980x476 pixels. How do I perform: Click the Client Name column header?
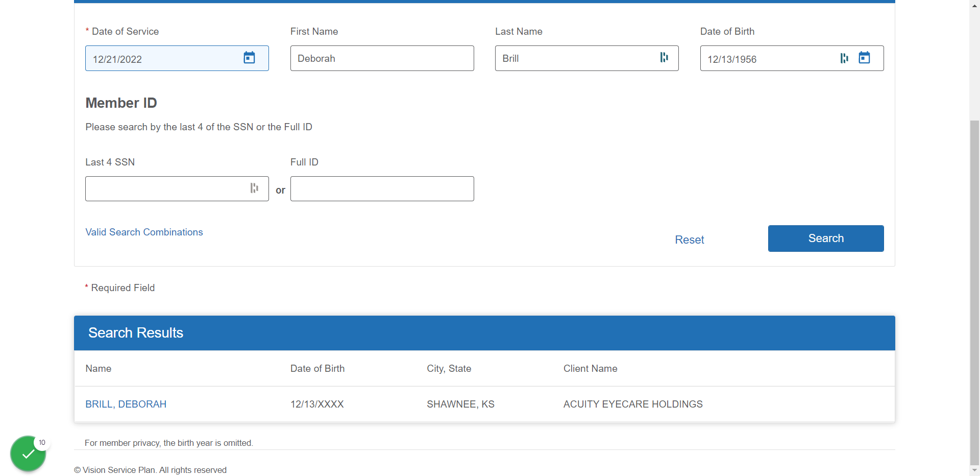click(591, 369)
